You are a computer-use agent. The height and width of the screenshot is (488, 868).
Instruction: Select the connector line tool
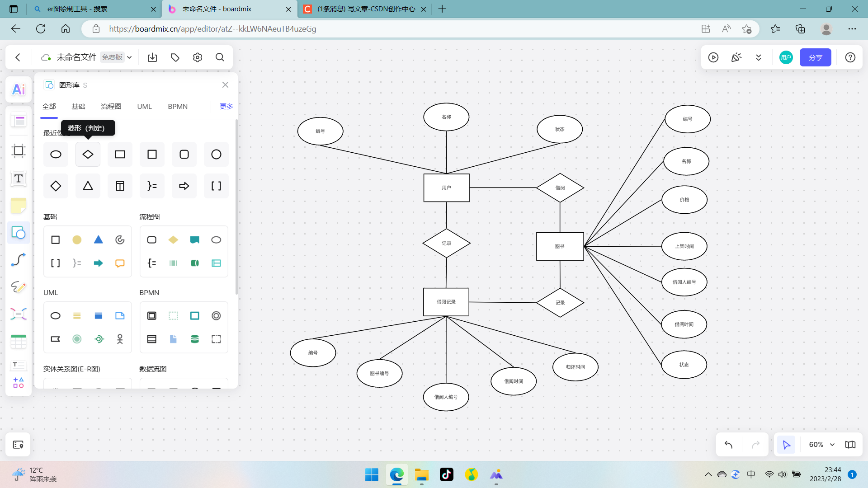19,260
